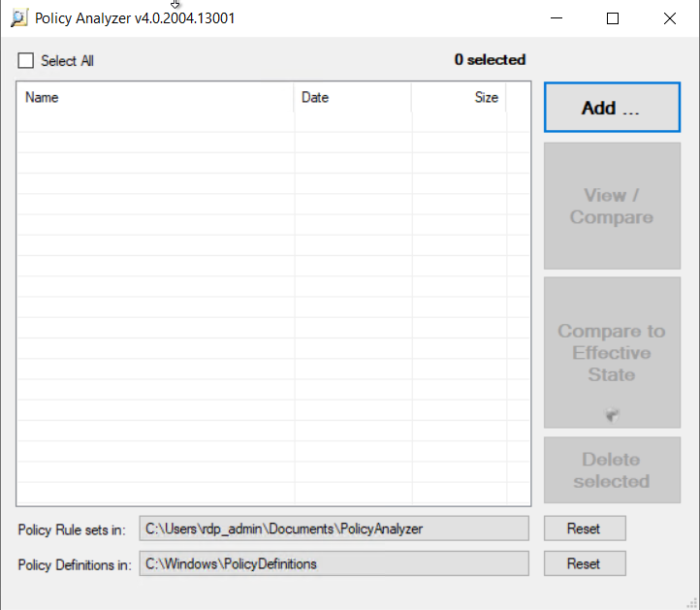Click the Policy Analyzer app icon in title bar

click(18, 18)
